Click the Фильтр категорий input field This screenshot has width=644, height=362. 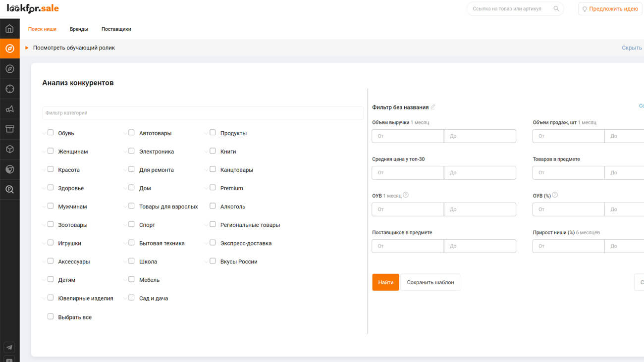[x=203, y=113]
